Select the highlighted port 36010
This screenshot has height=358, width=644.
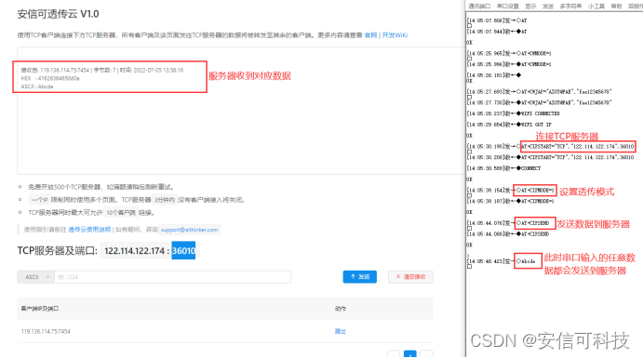[183, 251]
